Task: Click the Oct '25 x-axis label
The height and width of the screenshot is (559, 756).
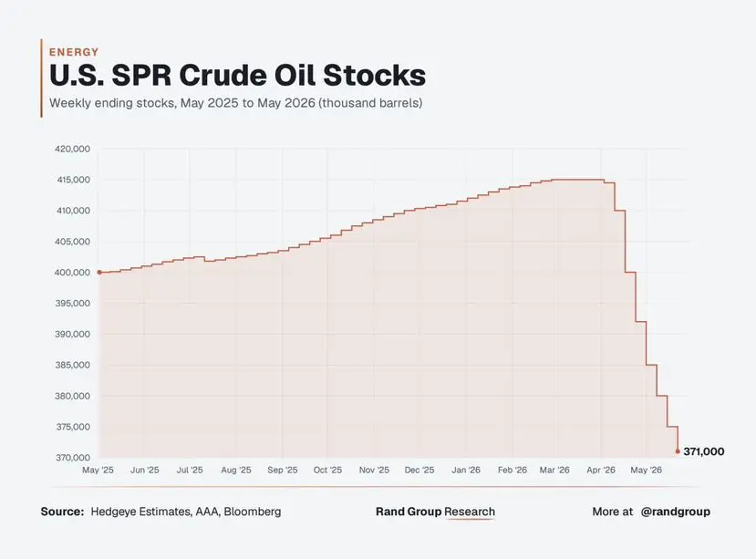Action: tap(327, 470)
